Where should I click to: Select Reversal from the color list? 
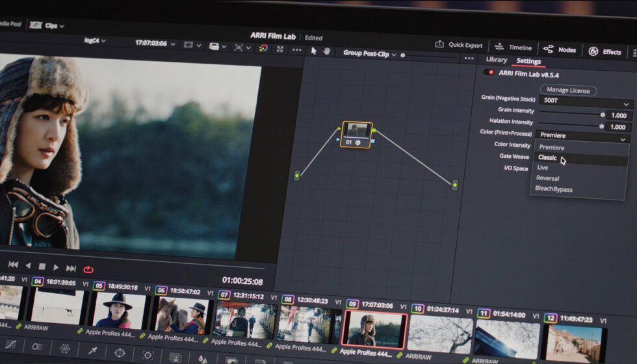click(x=547, y=178)
